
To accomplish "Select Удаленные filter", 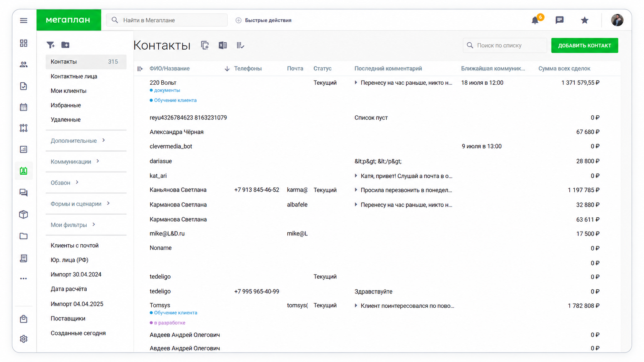I will (65, 120).
